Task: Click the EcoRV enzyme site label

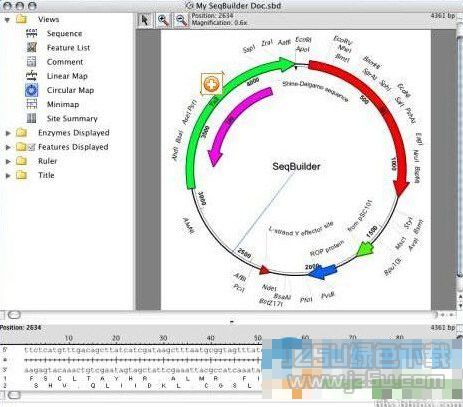Action: pyautogui.click(x=343, y=41)
